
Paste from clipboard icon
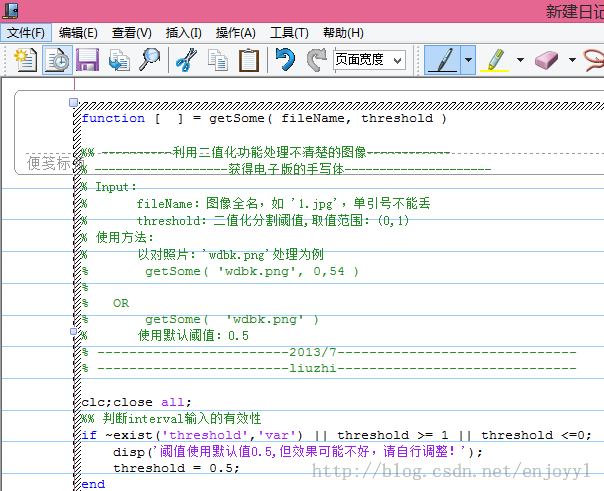[x=249, y=60]
